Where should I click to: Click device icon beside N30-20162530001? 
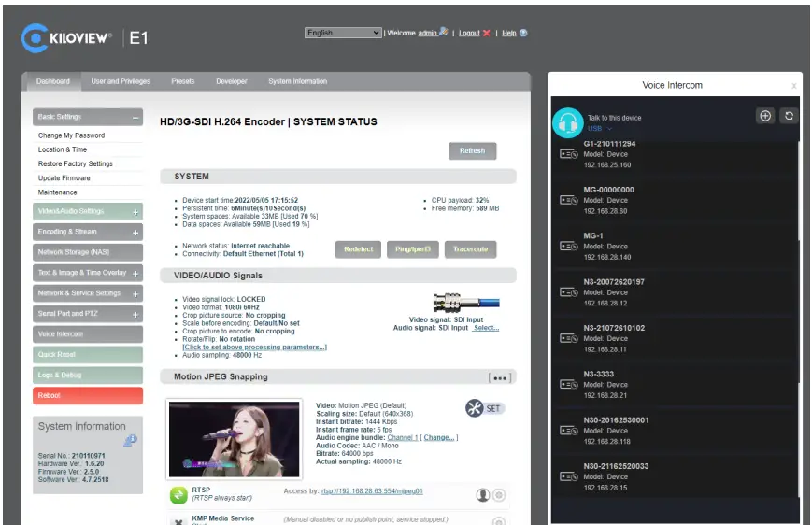pyautogui.click(x=569, y=431)
